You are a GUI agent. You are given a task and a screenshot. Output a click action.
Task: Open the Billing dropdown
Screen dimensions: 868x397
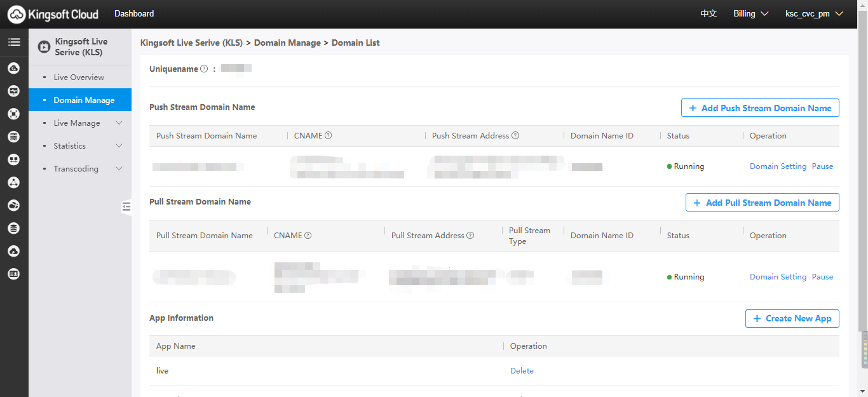[x=750, y=13]
